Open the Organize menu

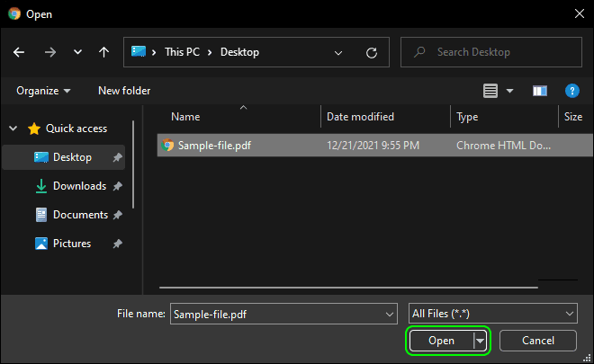(43, 91)
